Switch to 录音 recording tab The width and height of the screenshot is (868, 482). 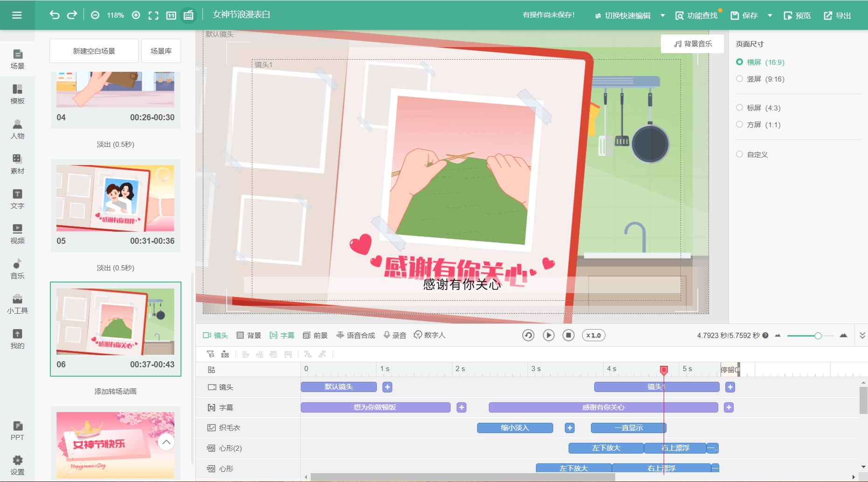tap(395, 335)
